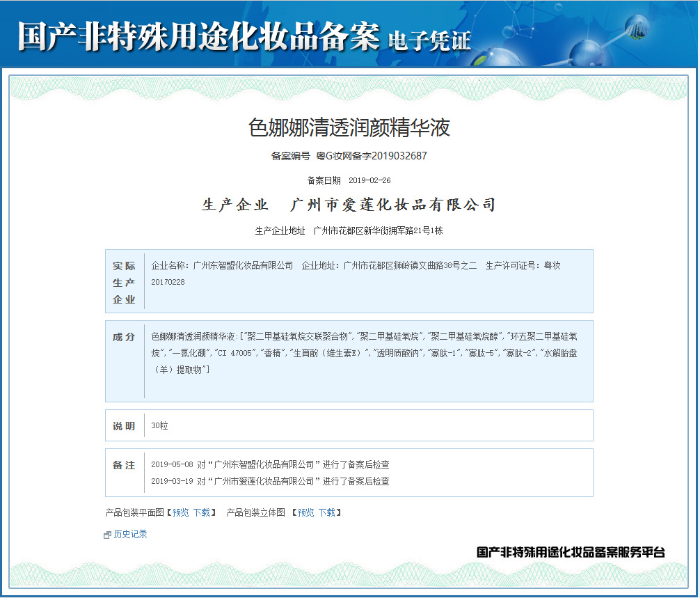Click license number 20170228

tap(168, 282)
